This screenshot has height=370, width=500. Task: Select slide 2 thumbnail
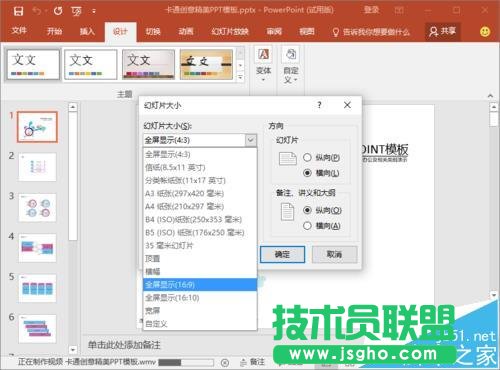37,167
